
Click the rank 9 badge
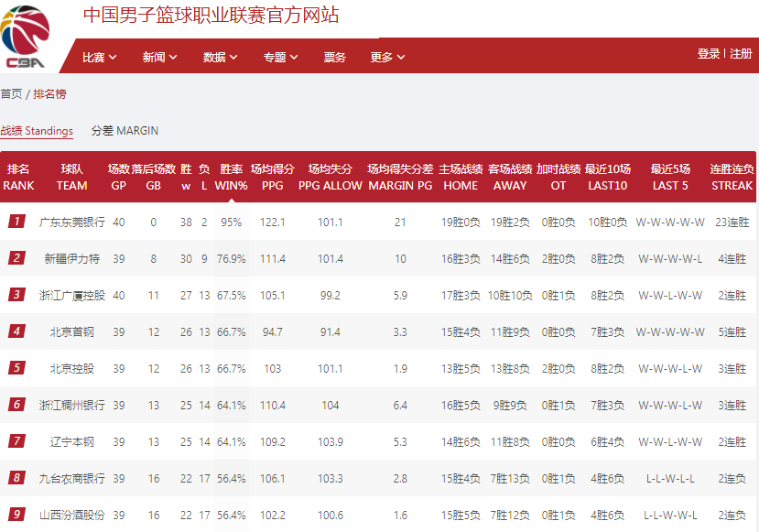pos(17,515)
